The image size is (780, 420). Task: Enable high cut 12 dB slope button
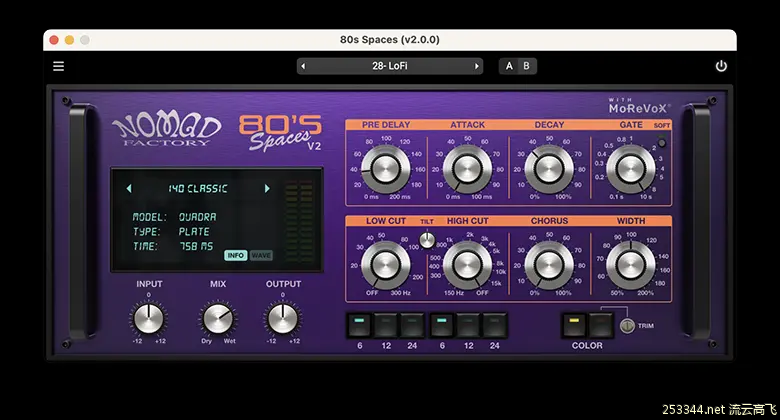point(468,325)
